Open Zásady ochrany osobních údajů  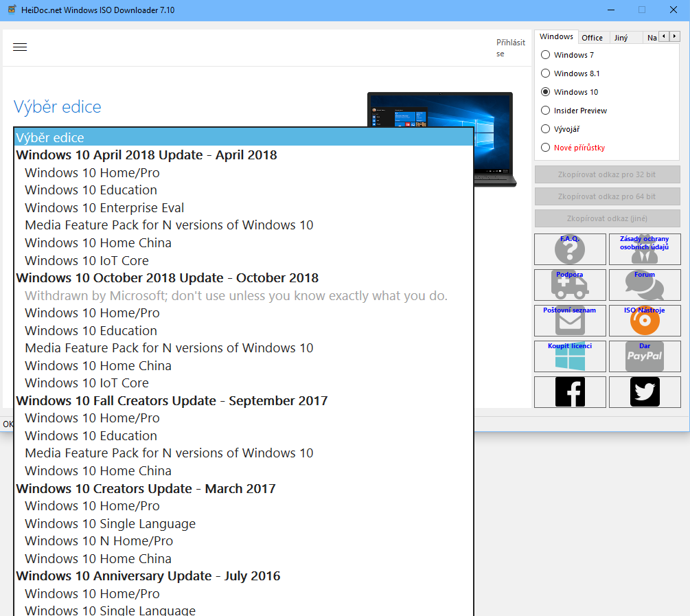(x=645, y=249)
